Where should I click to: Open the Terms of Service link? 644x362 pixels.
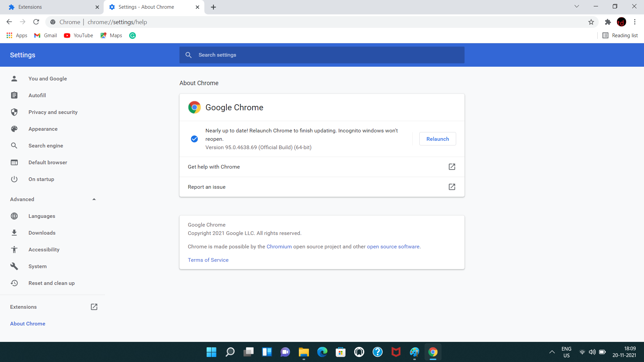click(208, 259)
